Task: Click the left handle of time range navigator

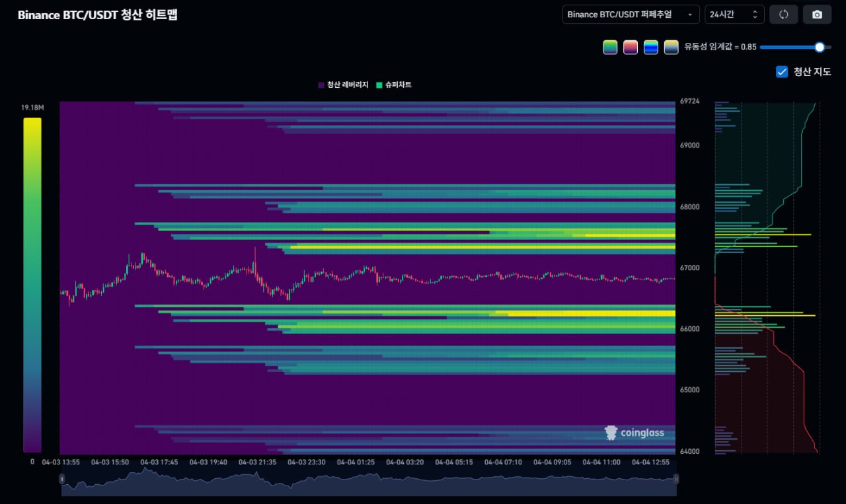Action: click(62, 478)
